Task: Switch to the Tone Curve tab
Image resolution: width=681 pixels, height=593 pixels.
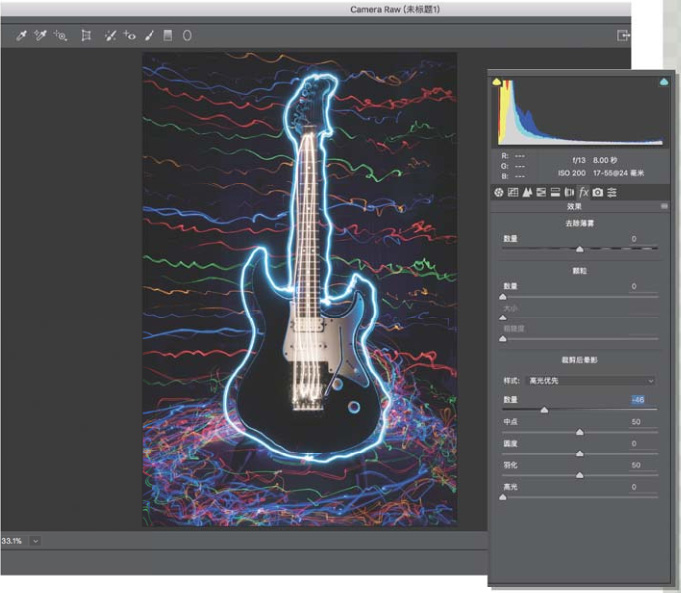Action: tap(514, 191)
